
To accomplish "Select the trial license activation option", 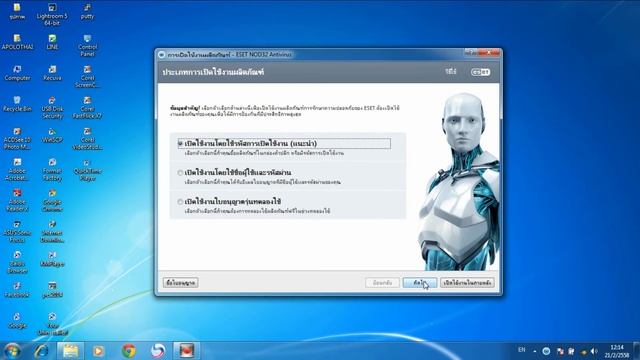I will 180,202.
